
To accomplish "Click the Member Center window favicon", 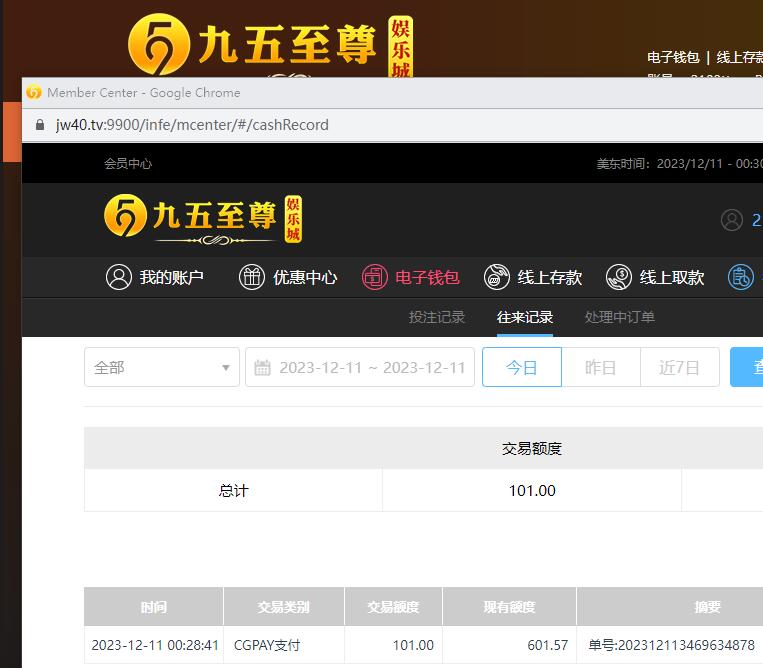I will click(34, 92).
